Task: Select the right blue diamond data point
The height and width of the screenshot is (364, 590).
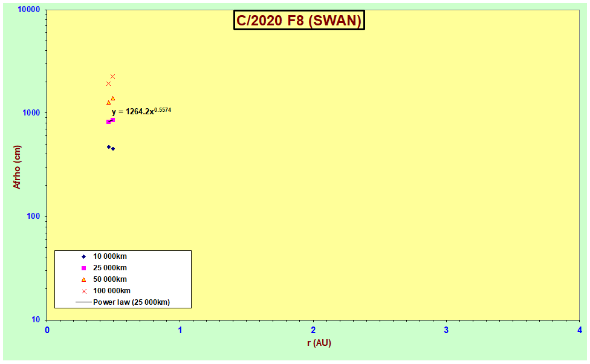Action: point(113,149)
